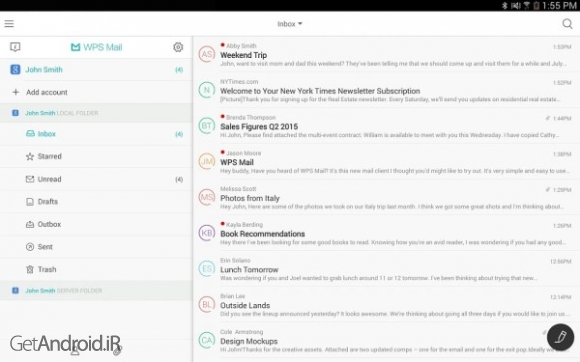580x362 pixels.
Task: Click the Inbox tray icon in sidebar
Action: (30, 133)
